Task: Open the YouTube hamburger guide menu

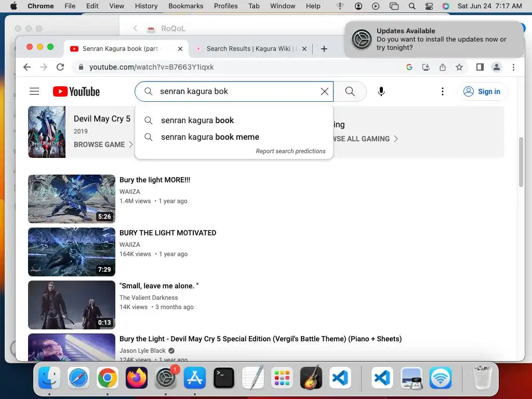Action: [34, 91]
